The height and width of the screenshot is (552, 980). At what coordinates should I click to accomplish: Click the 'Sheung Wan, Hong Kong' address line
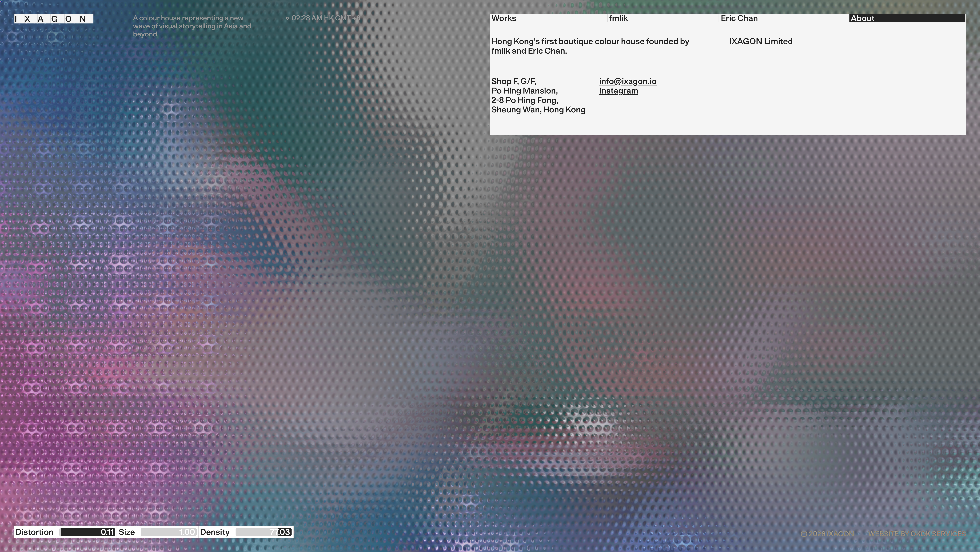click(538, 110)
